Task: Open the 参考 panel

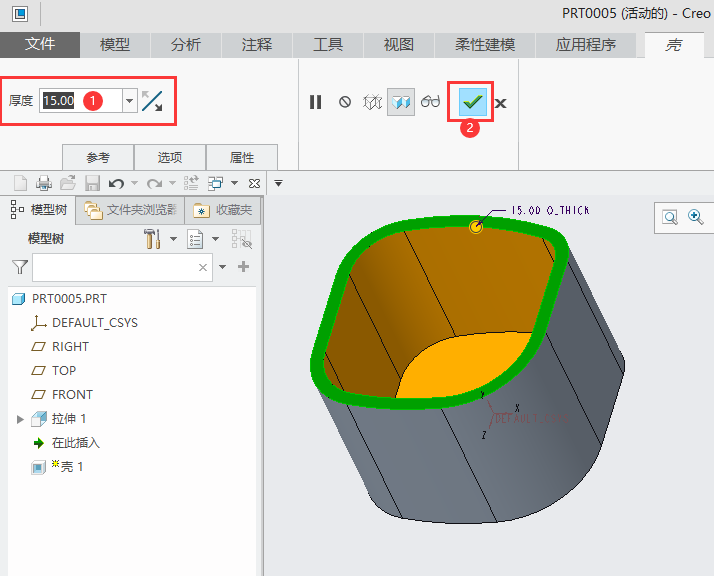Action: coord(98,158)
